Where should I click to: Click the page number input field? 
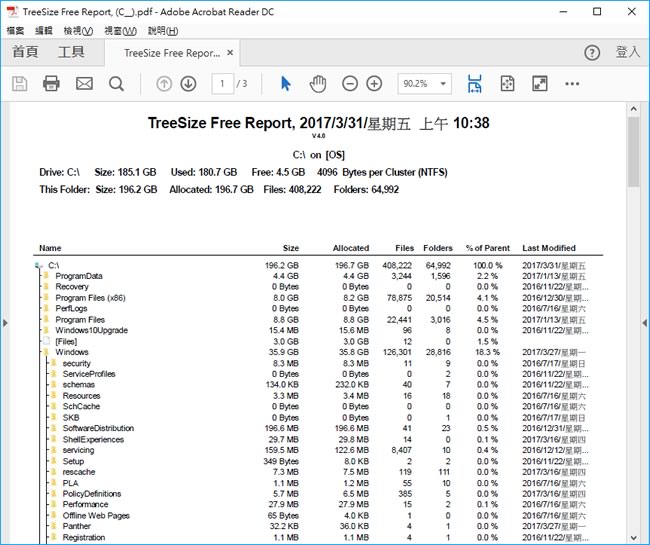223,84
